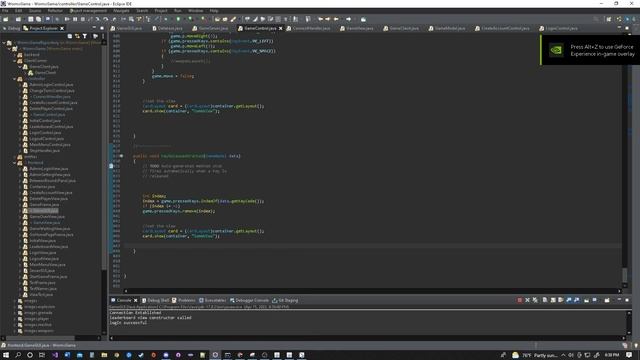Open the Window menu

(196, 11)
